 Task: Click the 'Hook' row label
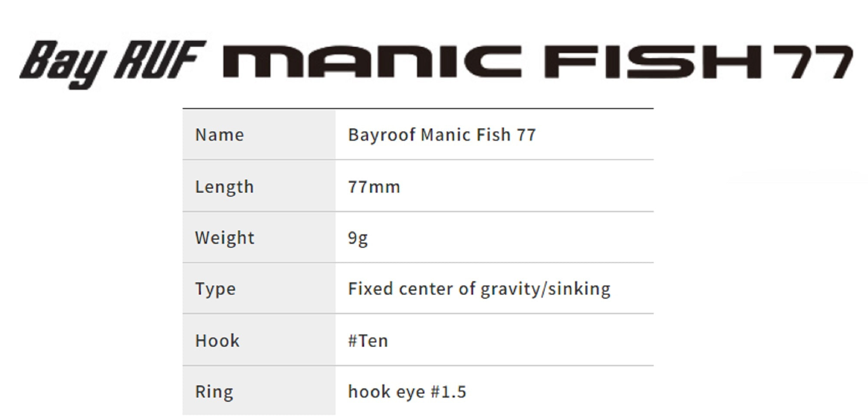[217, 341]
